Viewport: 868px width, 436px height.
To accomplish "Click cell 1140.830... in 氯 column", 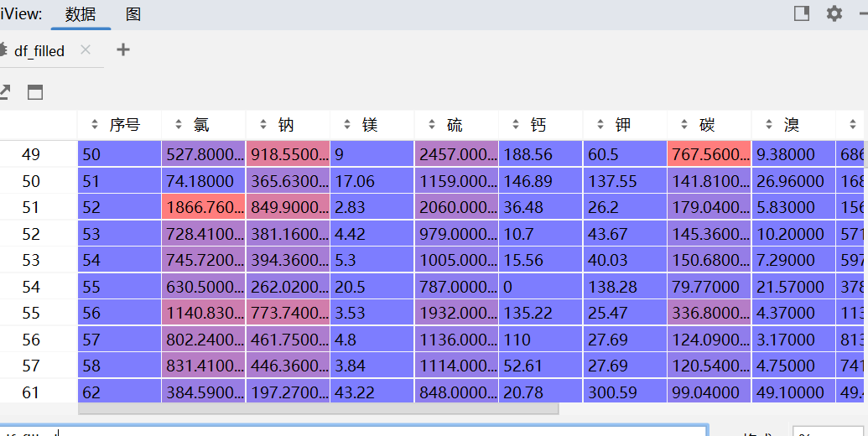I will tap(204, 314).
